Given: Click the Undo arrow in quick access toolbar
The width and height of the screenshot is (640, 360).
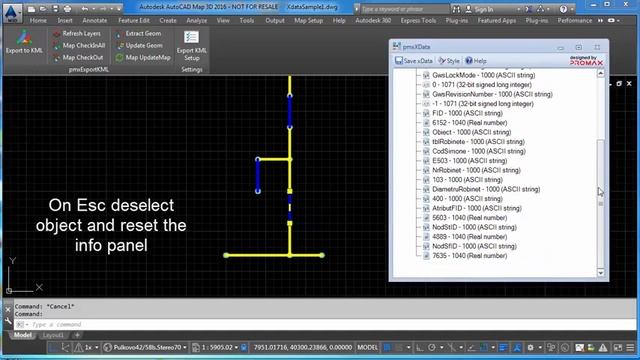Looking at the screenshot, I should (84, 9).
